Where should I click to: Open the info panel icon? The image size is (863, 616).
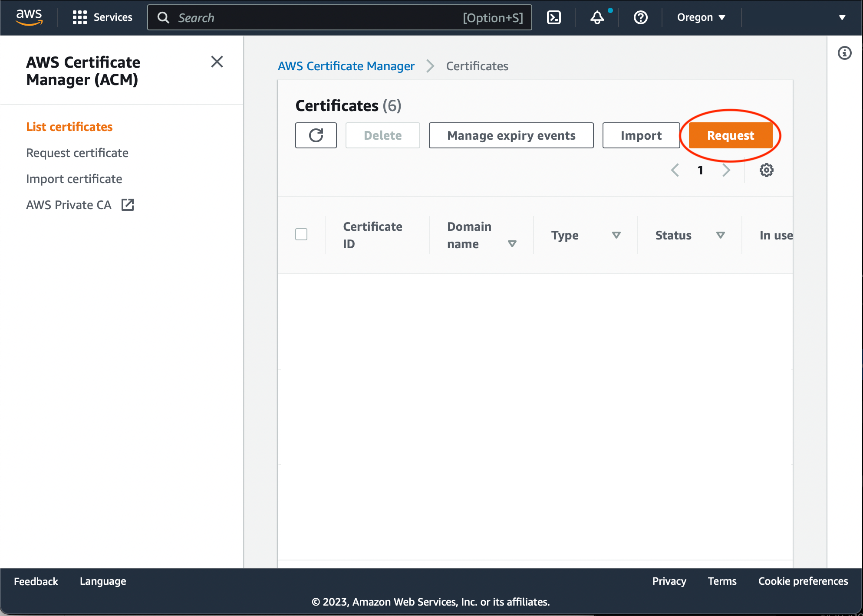coord(845,53)
